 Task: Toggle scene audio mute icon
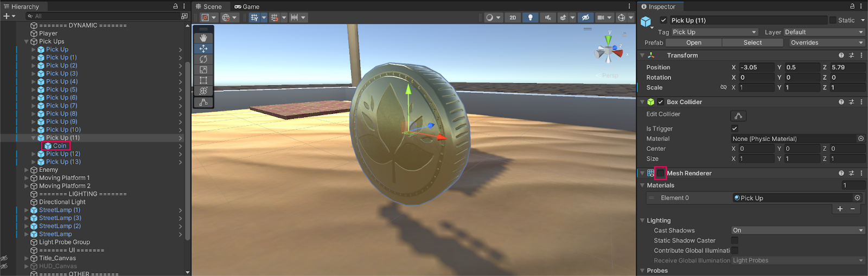[x=548, y=17]
